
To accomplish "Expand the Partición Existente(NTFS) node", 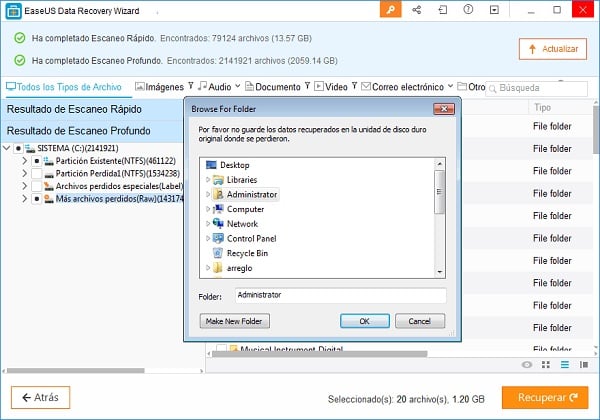I will (x=24, y=161).
